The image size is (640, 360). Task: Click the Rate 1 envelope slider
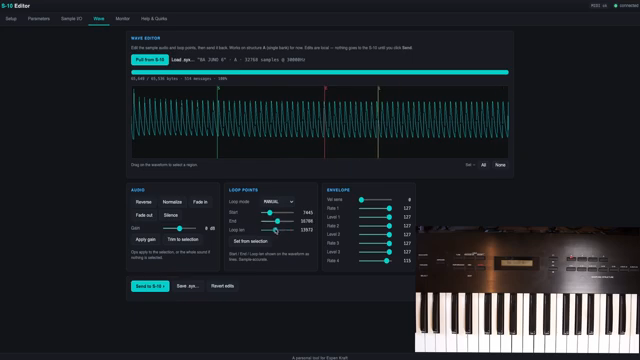[376, 208]
